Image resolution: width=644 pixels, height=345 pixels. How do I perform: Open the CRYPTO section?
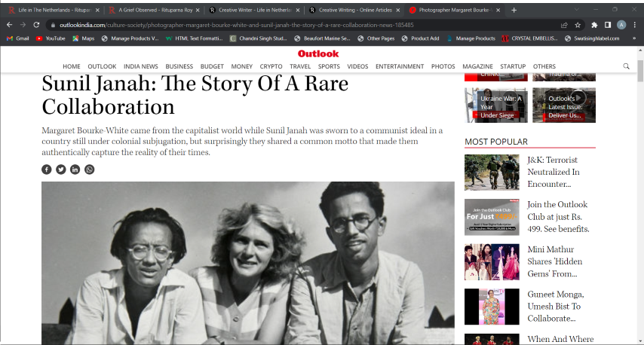click(271, 66)
